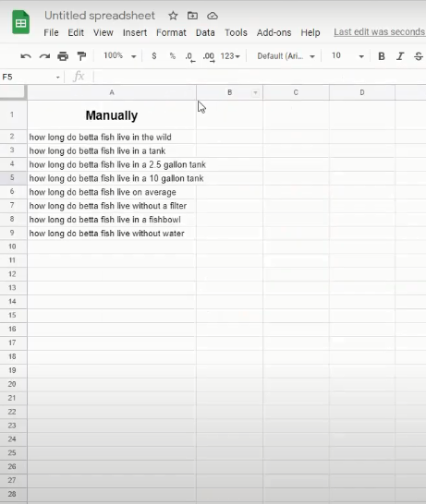Select the Paint format tool
Screen dimensions: 426x504
coord(81,56)
